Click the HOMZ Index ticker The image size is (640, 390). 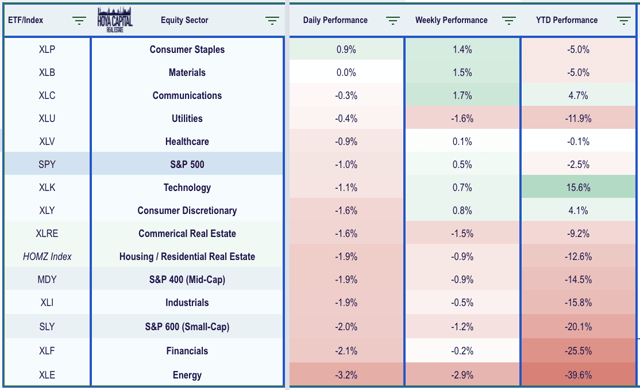coord(47,256)
